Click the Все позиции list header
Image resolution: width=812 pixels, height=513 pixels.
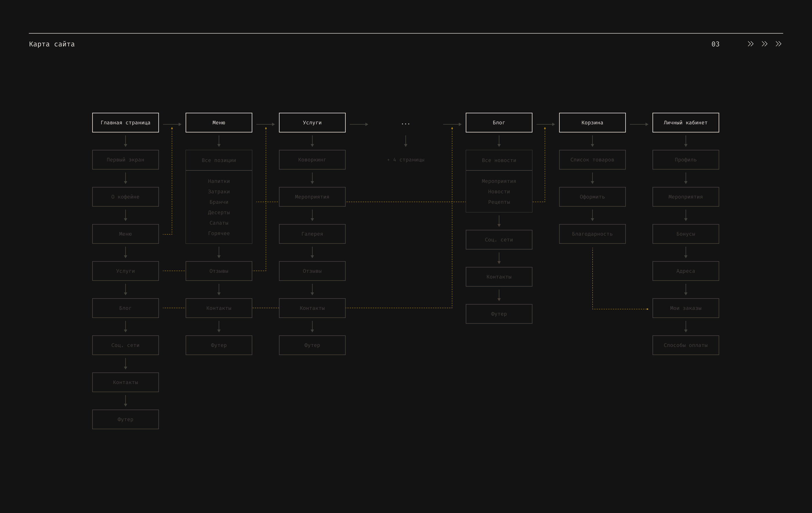pyautogui.click(x=219, y=161)
